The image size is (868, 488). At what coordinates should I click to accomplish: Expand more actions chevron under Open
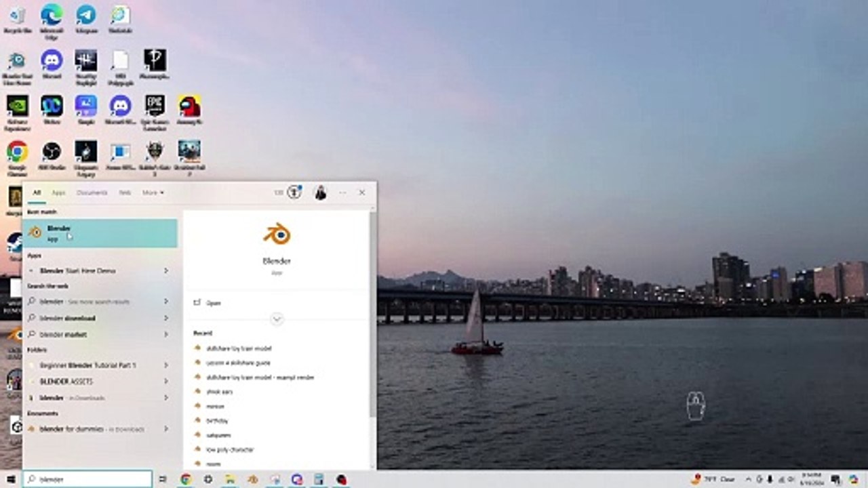pos(277,319)
